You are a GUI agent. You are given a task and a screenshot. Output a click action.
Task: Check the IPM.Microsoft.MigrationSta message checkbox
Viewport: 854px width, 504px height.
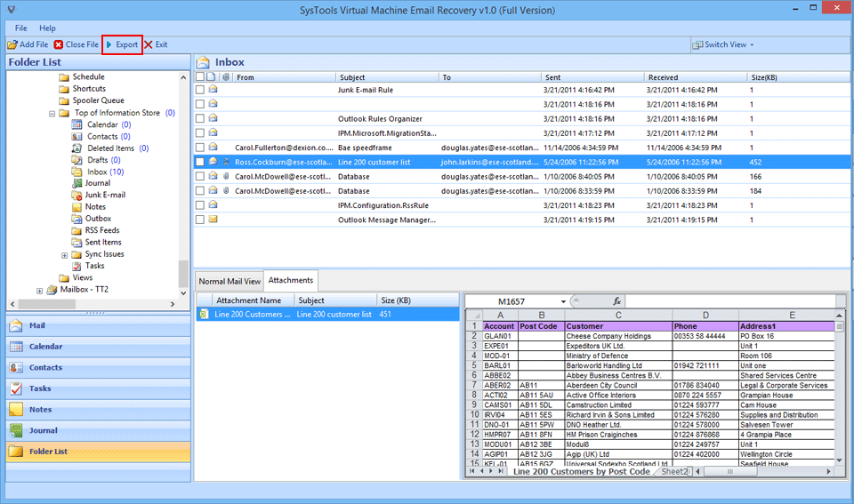coord(200,132)
